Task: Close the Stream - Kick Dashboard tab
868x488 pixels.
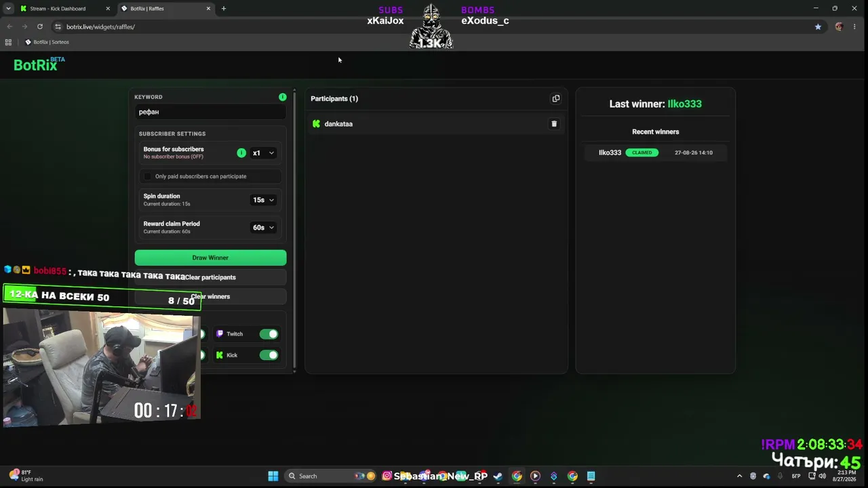Action: (108, 9)
